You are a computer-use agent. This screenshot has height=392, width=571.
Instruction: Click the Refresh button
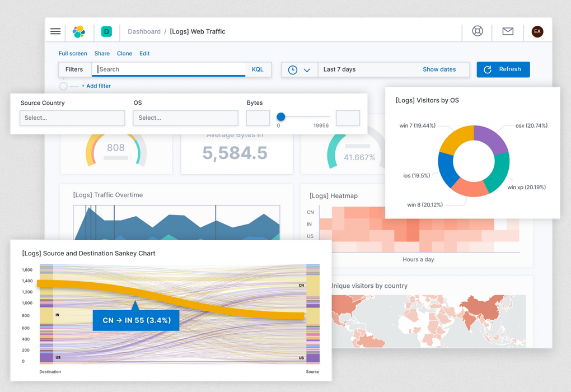point(503,69)
